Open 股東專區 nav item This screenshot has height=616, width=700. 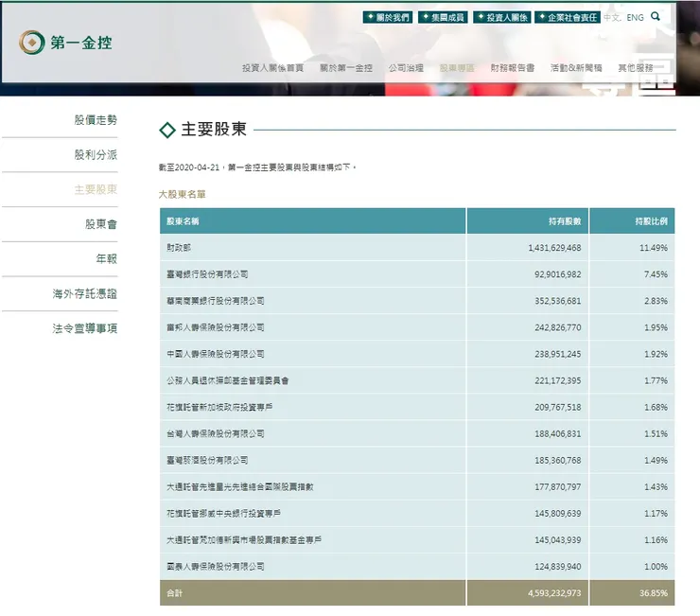click(x=457, y=68)
